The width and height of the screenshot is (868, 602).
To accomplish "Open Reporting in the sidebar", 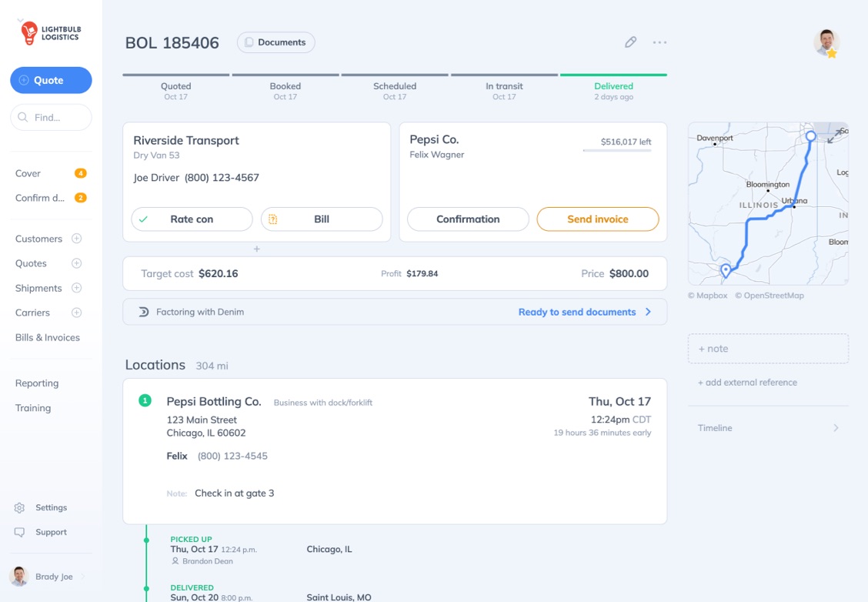I will pos(36,383).
